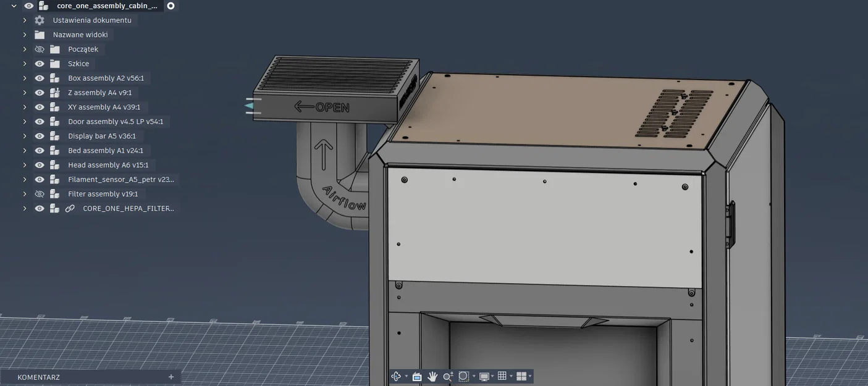Viewport: 868px width, 386px height.
Task: Expand Filter assembly v19:1 node
Action: (x=25, y=194)
